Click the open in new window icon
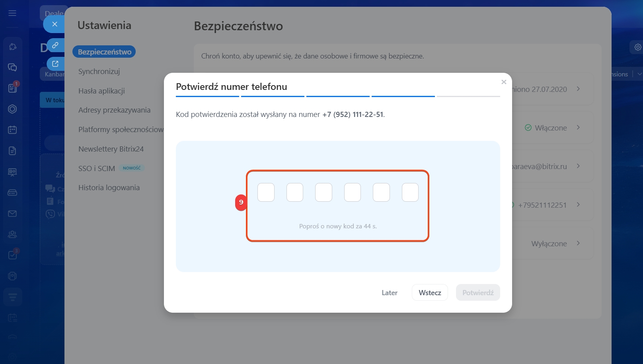Screen dimensions: 643x364 (x=55, y=64)
